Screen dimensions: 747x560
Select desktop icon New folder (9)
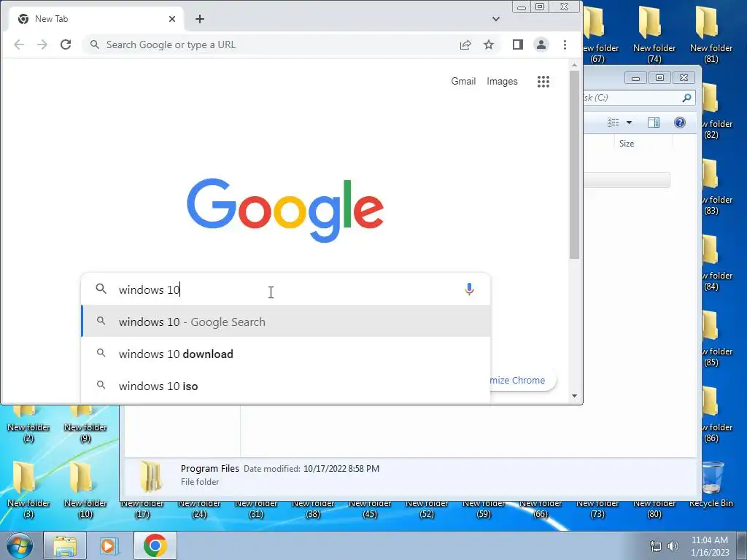click(x=85, y=424)
